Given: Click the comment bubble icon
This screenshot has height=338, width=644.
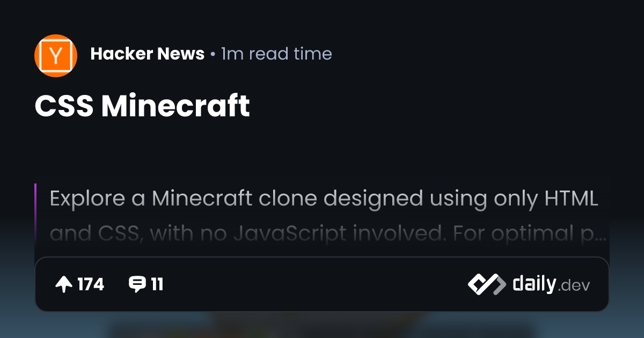Looking at the screenshot, I should [137, 284].
